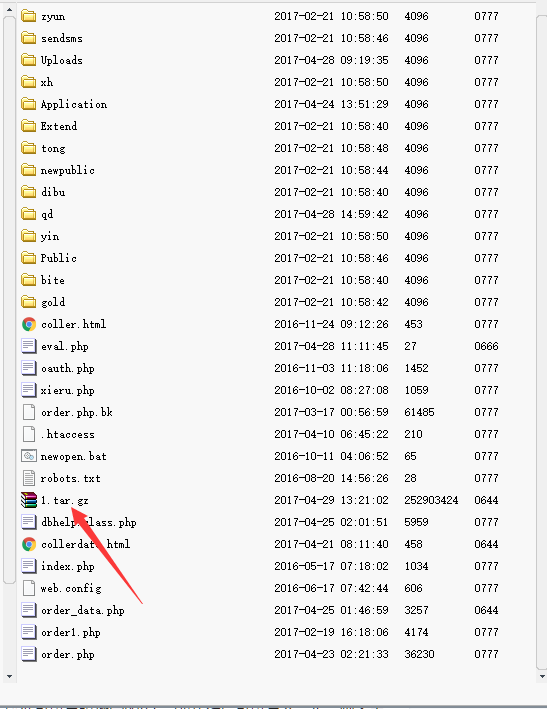The height and width of the screenshot is (709, 547).
Task: Click the file icon for eval.php
Action: [x=29, y=346]
